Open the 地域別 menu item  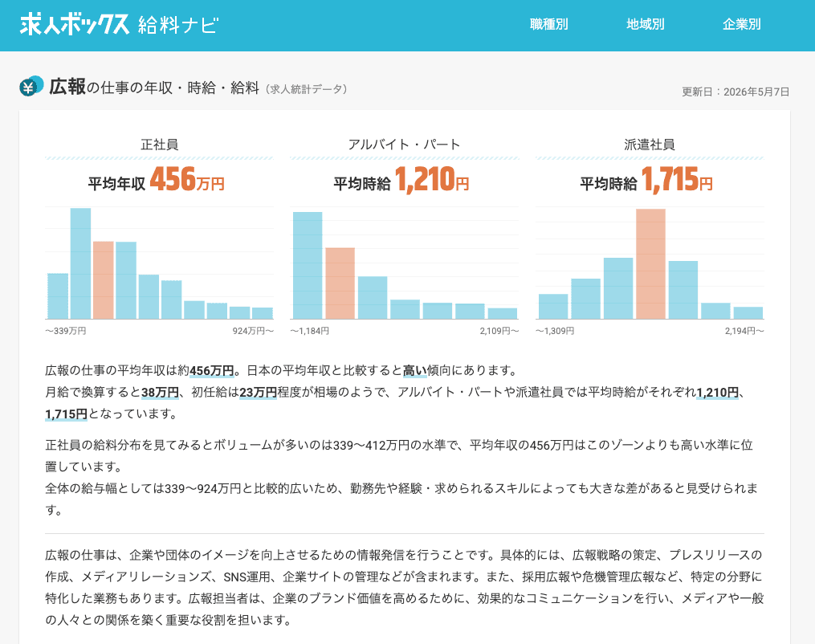(x=645, y=24)
